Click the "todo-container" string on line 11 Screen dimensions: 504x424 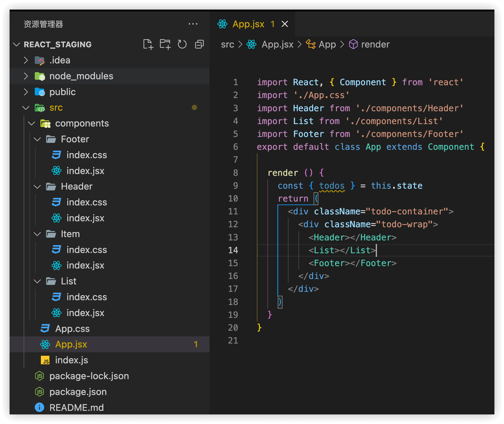pyautogui.click(x=407, y=211)
